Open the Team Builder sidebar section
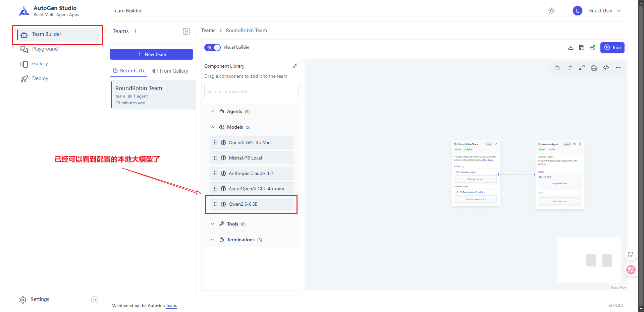The width and height of the screenshot is (644, 312). coord(58,35)
